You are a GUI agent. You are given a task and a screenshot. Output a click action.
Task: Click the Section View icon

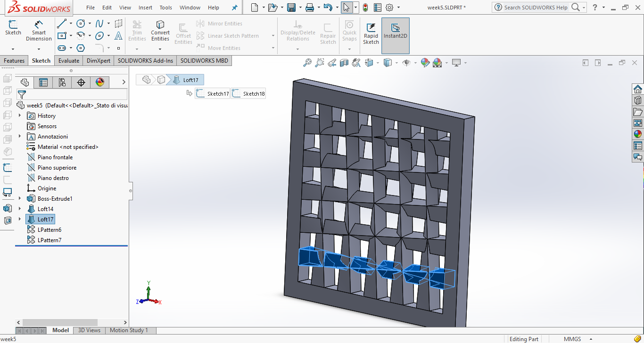pos(344,62)
